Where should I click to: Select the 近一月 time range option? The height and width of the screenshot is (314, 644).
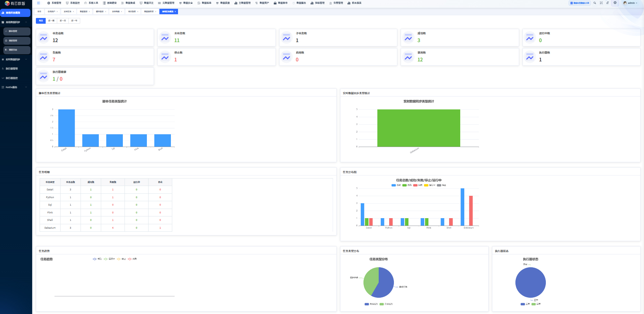[63, 21]
